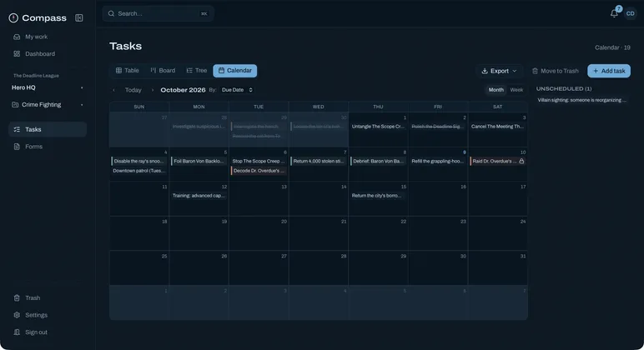Open Debrief: Baron Von Ba... task
This screenshot has width=644, height=350.
point(378,162)
